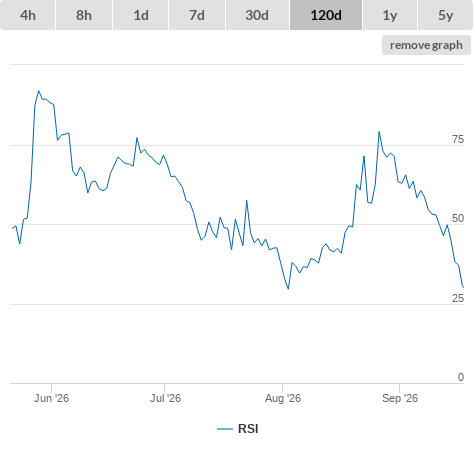Click the Jun '26 axis label

click(x=51, y=398)
